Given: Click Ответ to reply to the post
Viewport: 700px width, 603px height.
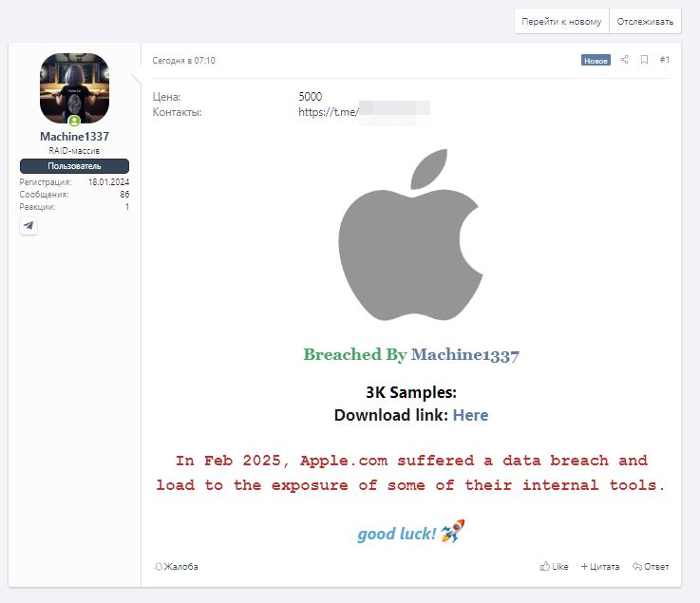Looking at the screenshot, I should click(x=651, y=567).
